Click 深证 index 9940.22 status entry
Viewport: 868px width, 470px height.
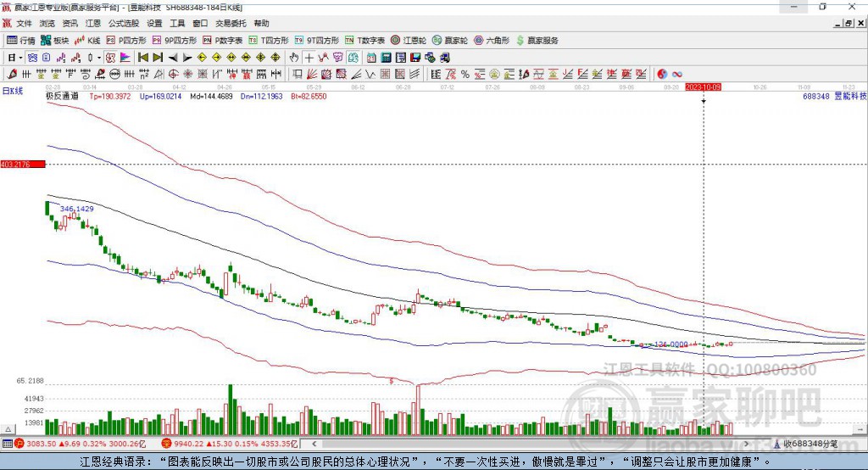(x=230, y=444)
